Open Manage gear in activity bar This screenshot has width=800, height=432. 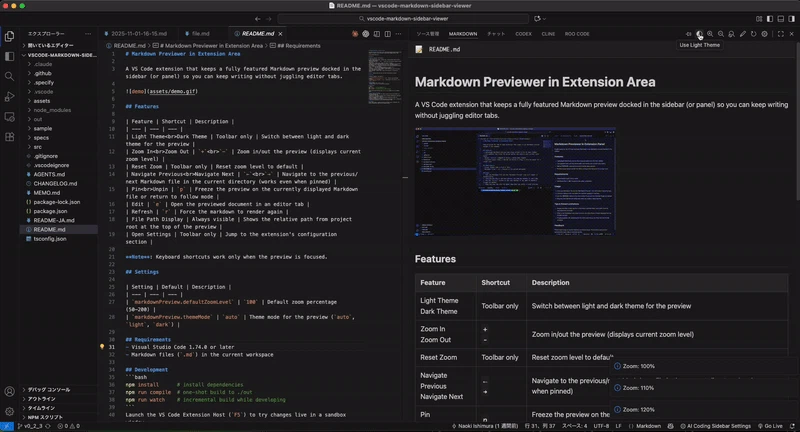click(9, 411)
